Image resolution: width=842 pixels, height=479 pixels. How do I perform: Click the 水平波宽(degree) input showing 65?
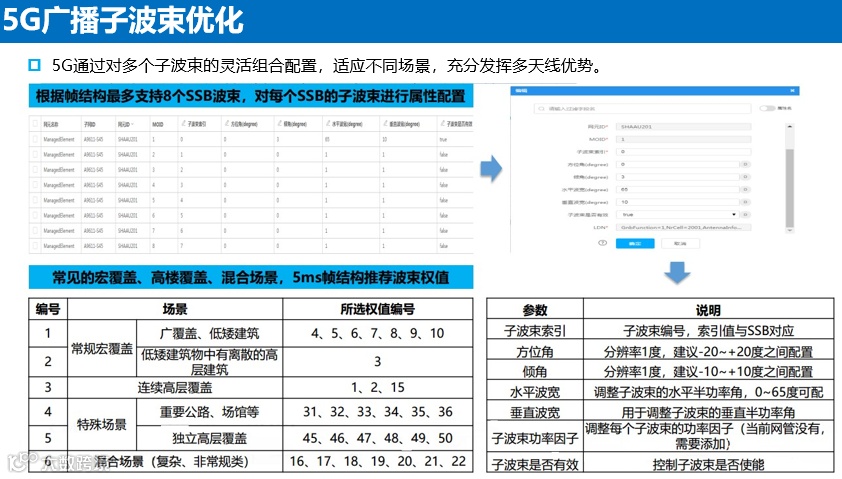(x=678, y=190)
